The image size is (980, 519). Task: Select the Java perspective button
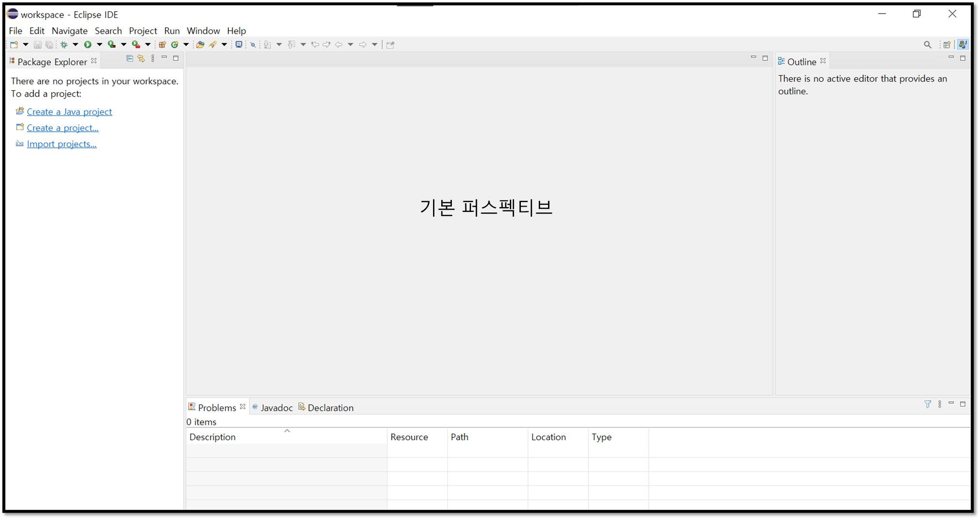tap(963, 44)
